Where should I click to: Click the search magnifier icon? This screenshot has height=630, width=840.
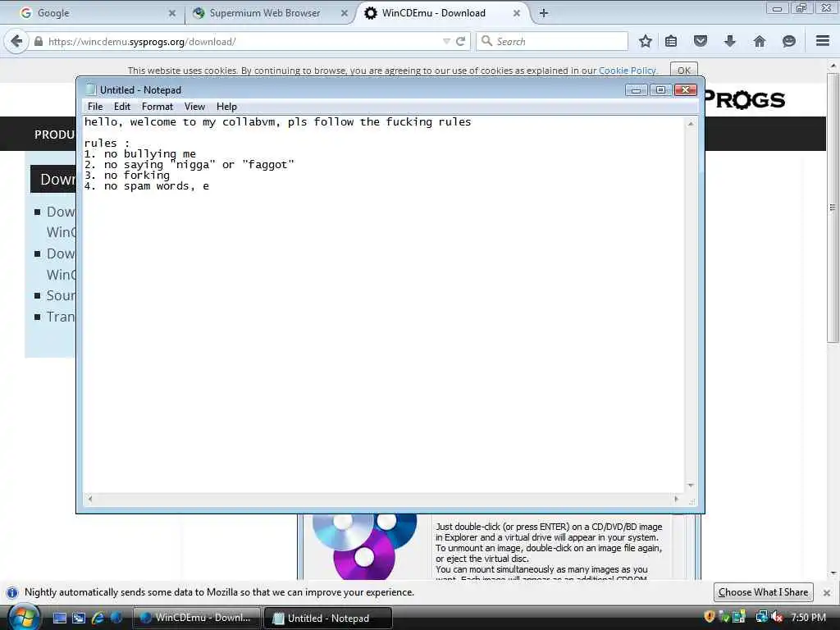486,41
